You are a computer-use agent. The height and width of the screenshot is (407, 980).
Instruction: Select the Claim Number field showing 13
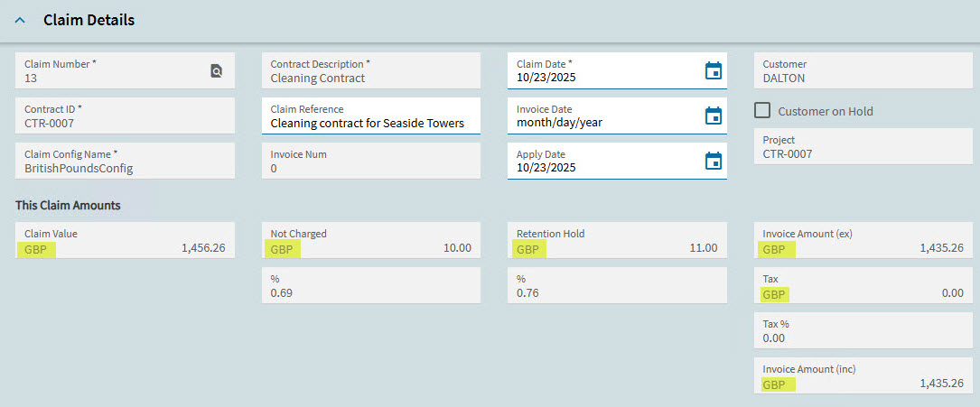(x=125, y=70)
